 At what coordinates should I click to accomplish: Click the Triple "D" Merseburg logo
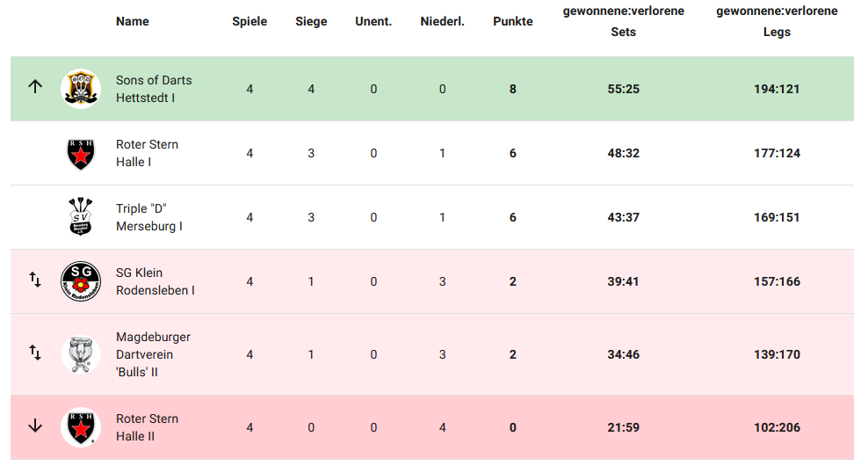[81, 216]
